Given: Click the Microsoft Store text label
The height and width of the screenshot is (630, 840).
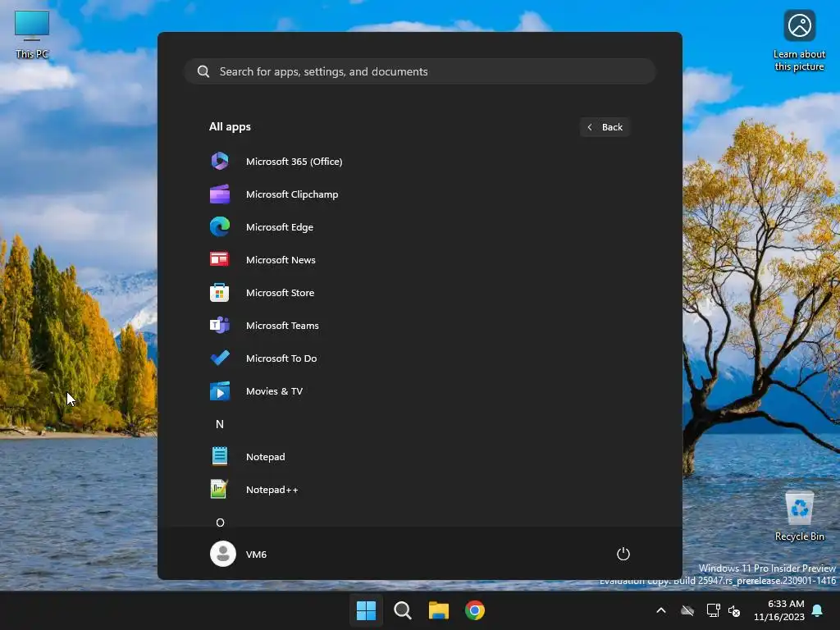Looking at the screenshot, I should pos(281,293).
